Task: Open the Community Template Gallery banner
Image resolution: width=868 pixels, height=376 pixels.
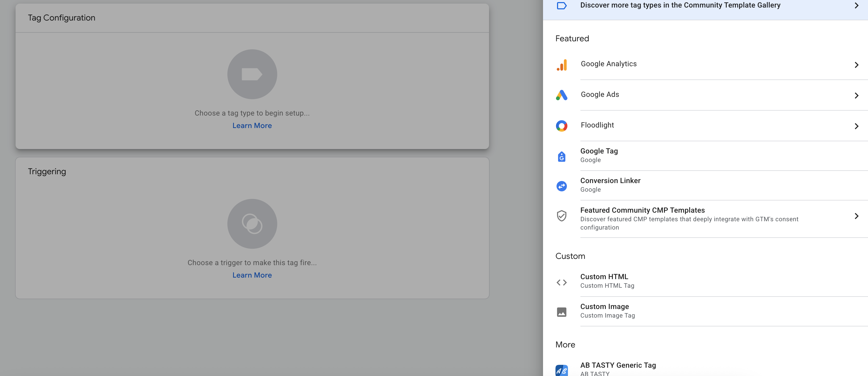Action: (x=680, y=5)
